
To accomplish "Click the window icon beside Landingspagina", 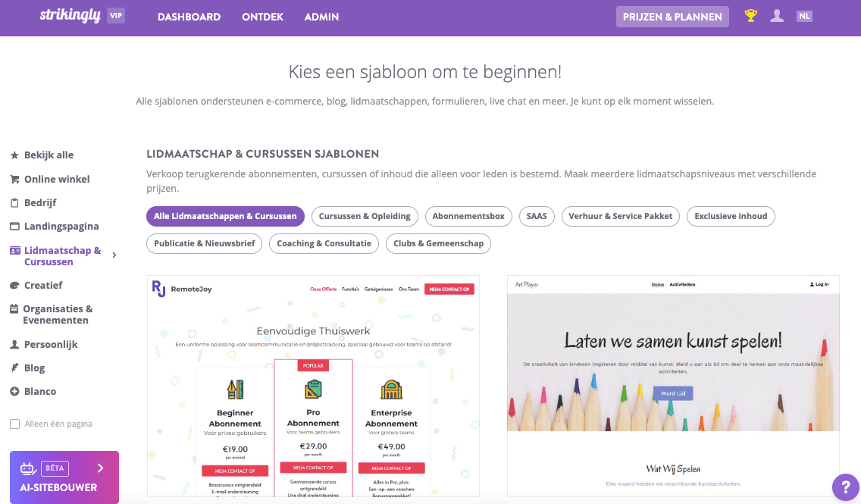I will click(15, 226).
